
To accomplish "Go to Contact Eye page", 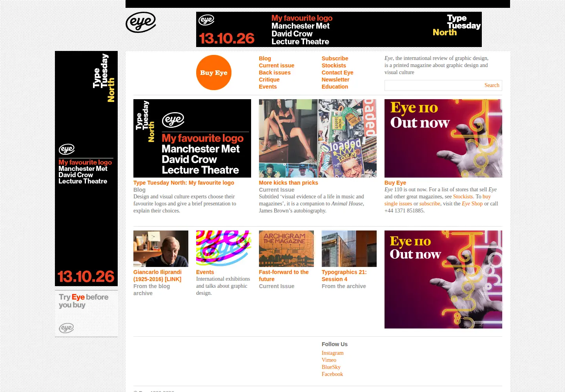I will pyautogui.click(x=337, y=73).
